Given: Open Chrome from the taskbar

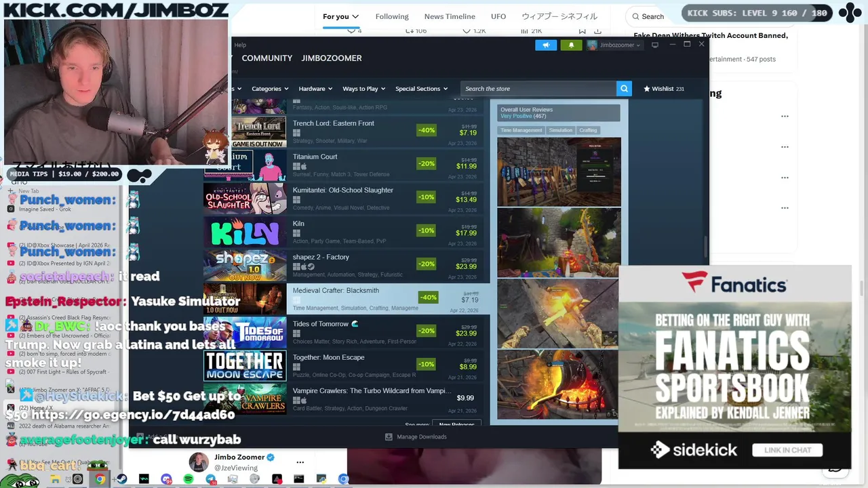Looking at the screenshot, I should click(x=100, y=479).
